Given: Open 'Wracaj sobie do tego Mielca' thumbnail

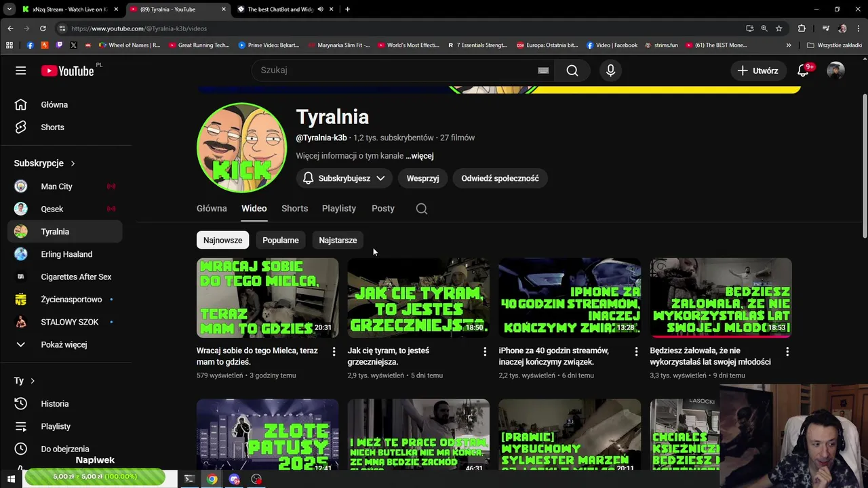Looking at the screenshot, I should tap(267, 298).
